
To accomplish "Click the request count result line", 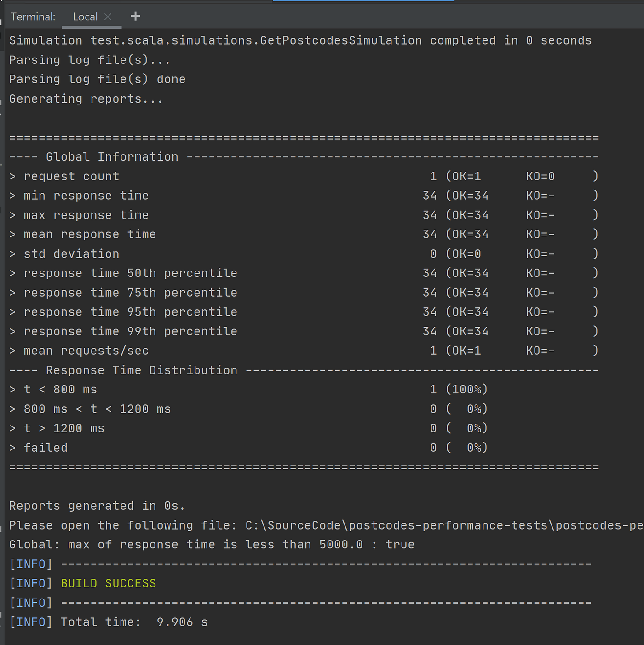I will click(71, 176).
